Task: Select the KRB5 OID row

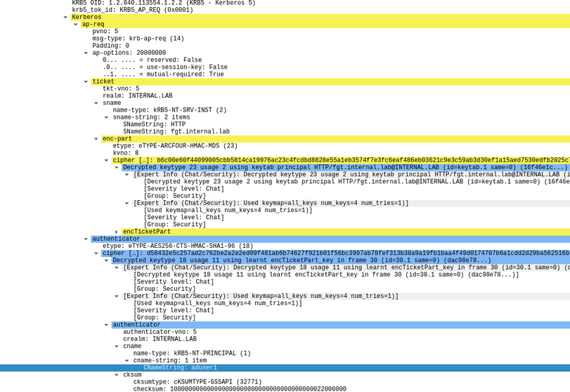Action: click(x=164, y=3)
